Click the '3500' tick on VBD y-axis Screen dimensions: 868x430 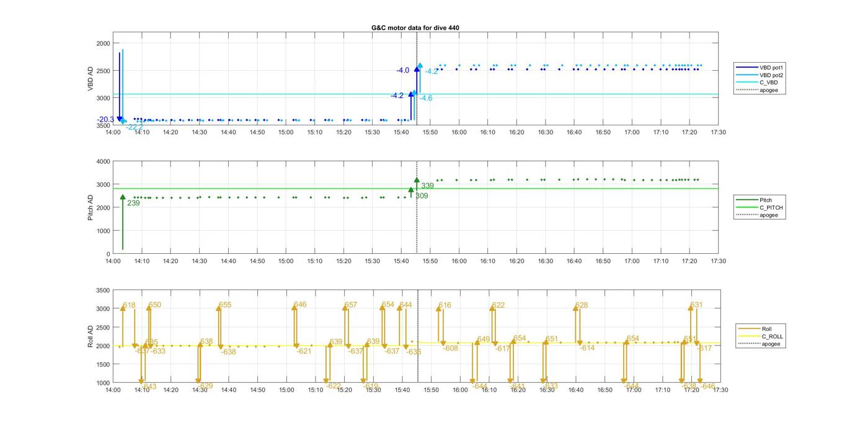(x=102, y=125)
